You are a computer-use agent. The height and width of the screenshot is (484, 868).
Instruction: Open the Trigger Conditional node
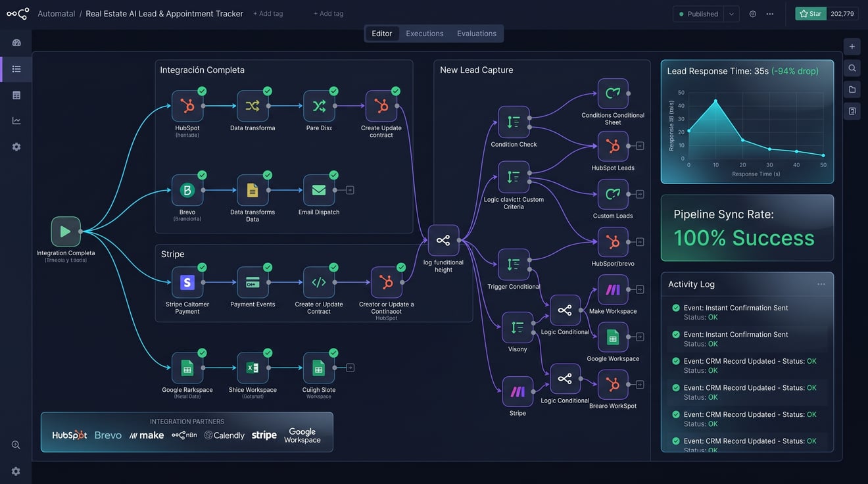(514, 264)
